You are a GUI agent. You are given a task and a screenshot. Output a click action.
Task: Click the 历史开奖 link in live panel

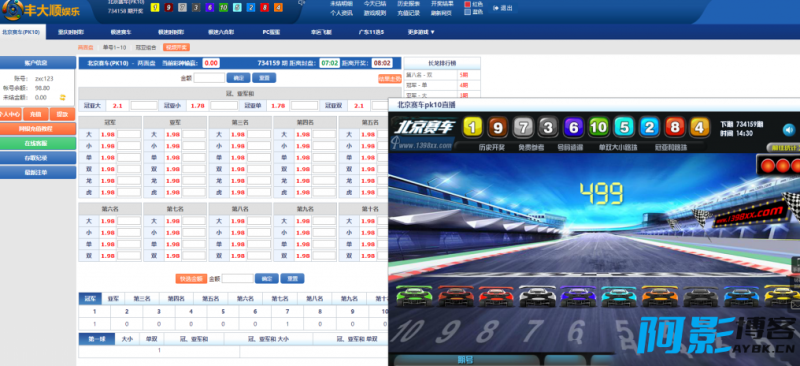491,148
